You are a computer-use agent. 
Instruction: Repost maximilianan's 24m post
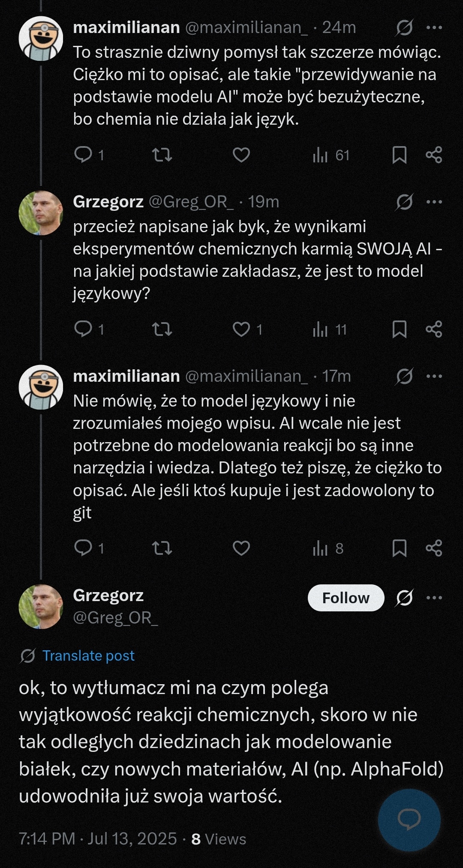[162, 155]
